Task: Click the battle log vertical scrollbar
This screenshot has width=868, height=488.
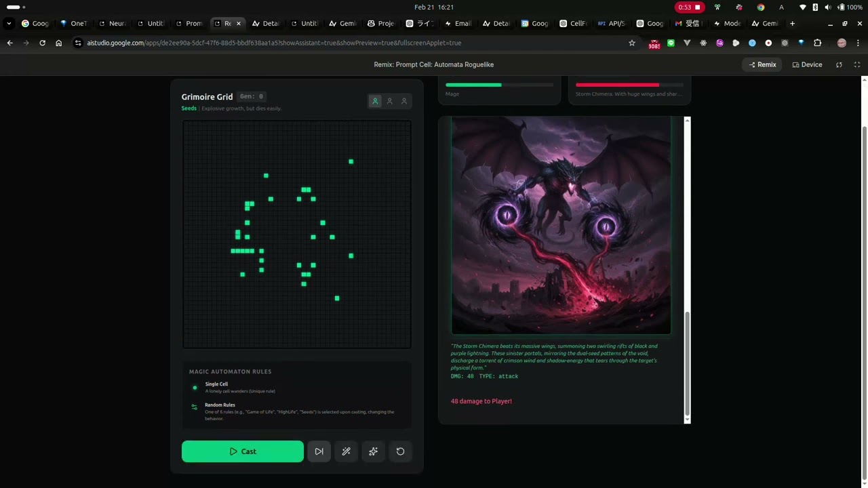Action: click(x=687, y=363)
